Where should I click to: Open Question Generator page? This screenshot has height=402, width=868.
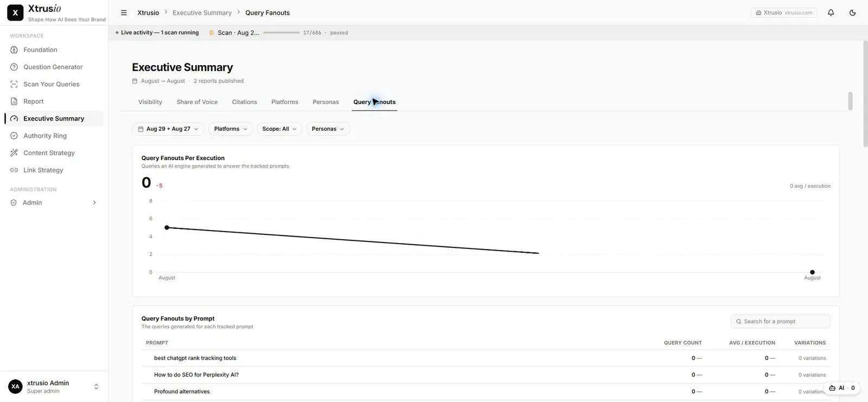tap(54, 67)
